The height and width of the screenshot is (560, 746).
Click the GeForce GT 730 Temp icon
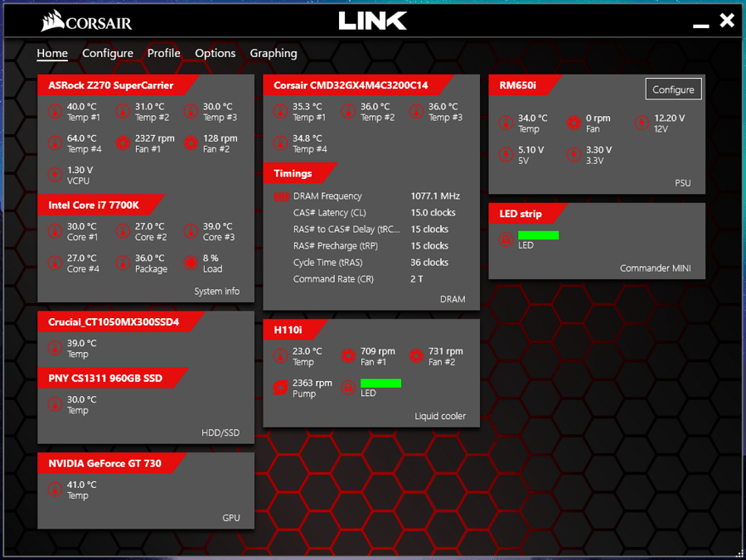point(56,490)
